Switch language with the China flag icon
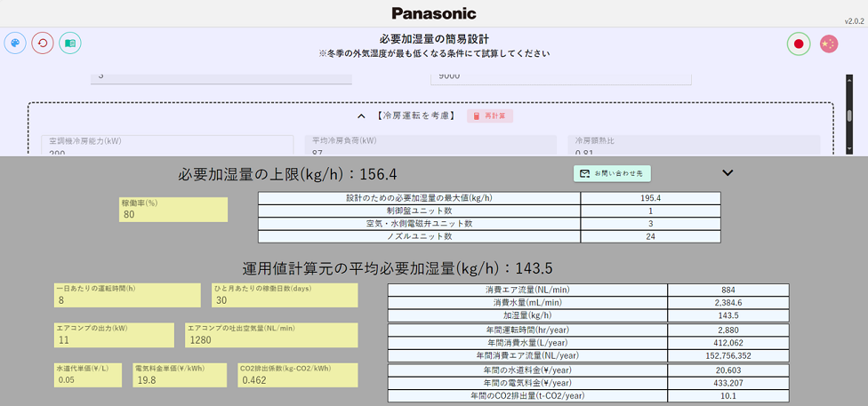The height and width of the screenshot is (406, 868). 829,44
